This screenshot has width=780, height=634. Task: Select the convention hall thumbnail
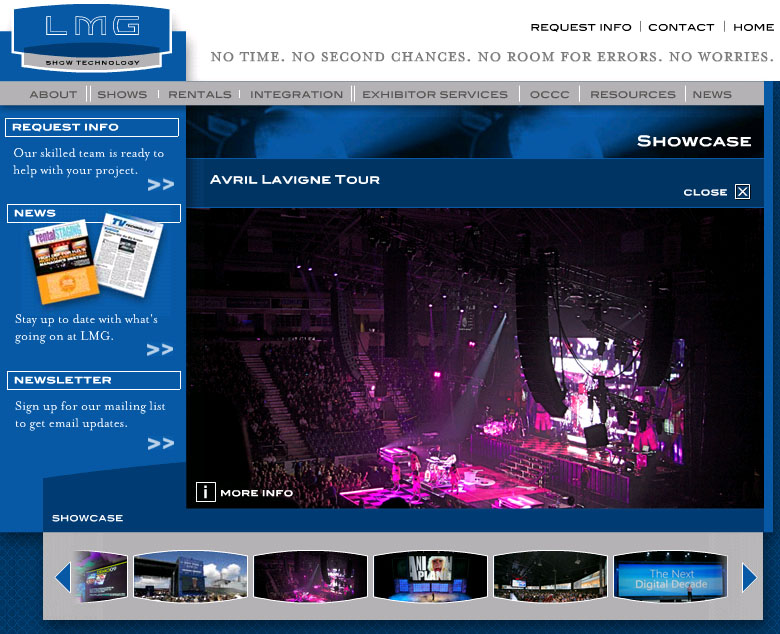coord(550,576)
